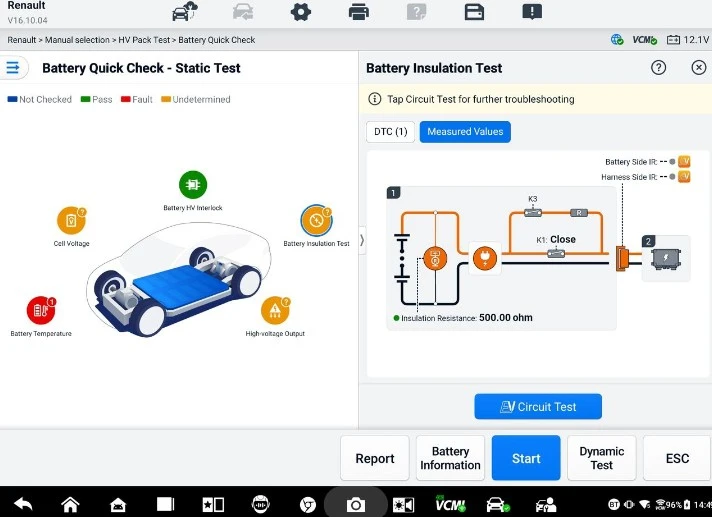The height and width of the screenshot is (517, 712).
Task: Switch to the Measured Values tab
Action: coord(465,132)
